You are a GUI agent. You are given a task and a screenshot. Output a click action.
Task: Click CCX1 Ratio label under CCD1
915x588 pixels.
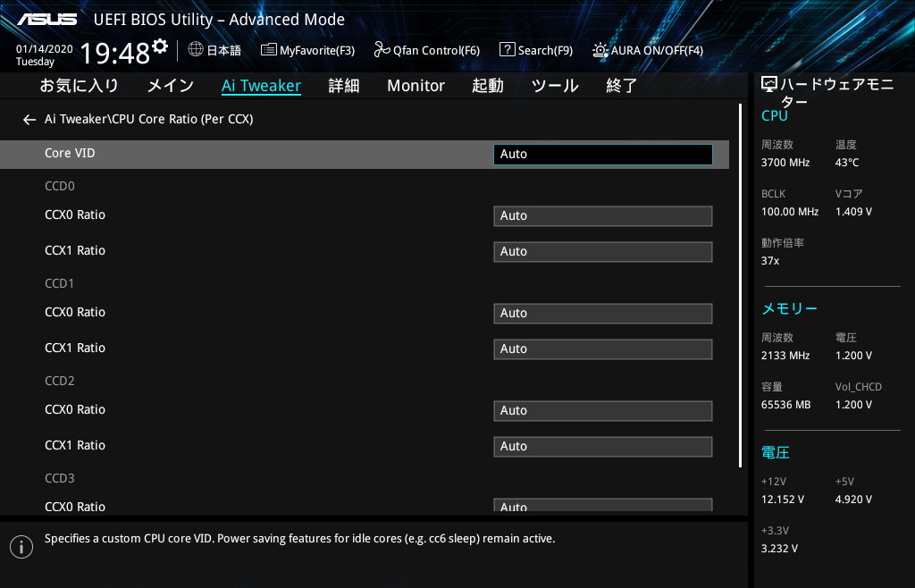[x=75, y=348]
